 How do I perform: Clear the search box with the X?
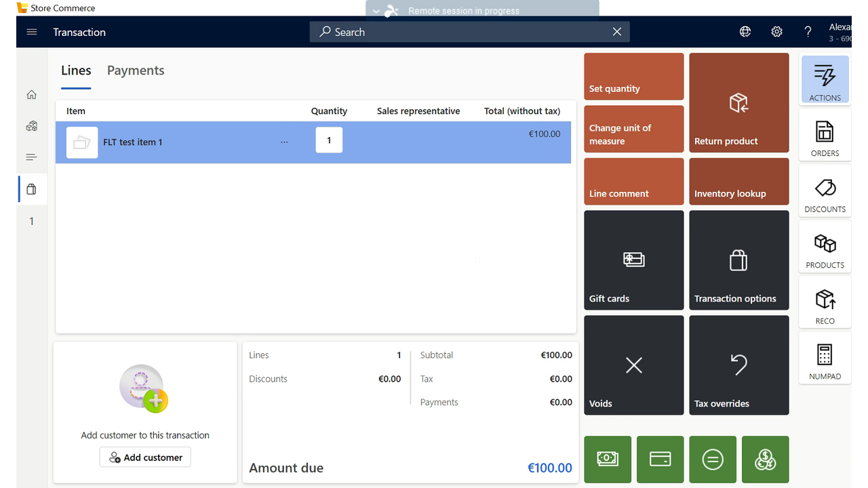[x=617, y=32]
